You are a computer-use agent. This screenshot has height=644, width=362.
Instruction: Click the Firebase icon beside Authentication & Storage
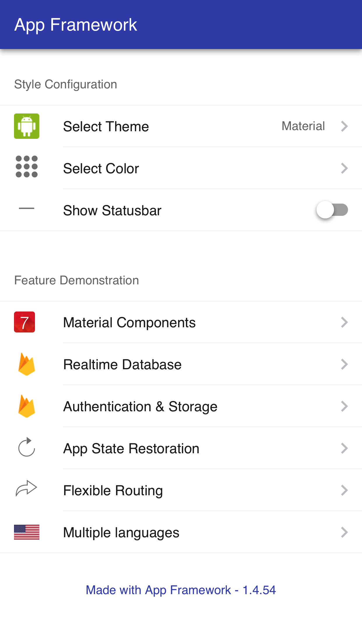[x=27, y=406]
